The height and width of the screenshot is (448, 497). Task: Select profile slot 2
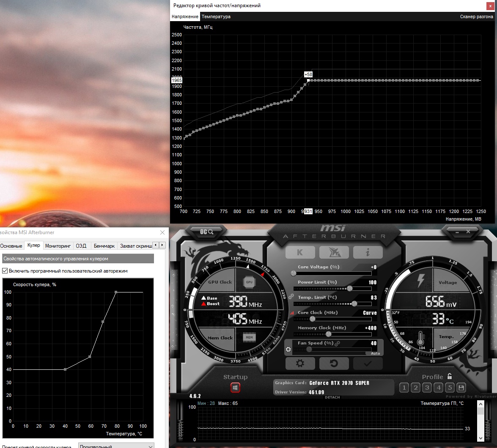415,388
